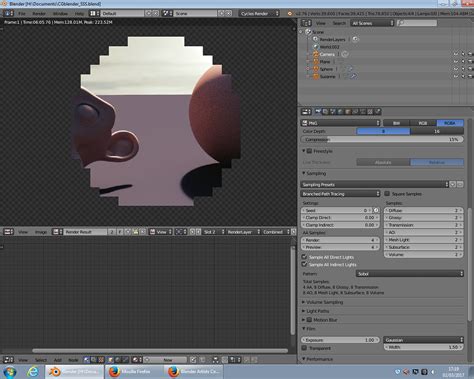This screenshot has height=379, width=474.
Task: Switch to Mozilla Firefox taskbar window
Action: tap(134, 371)
